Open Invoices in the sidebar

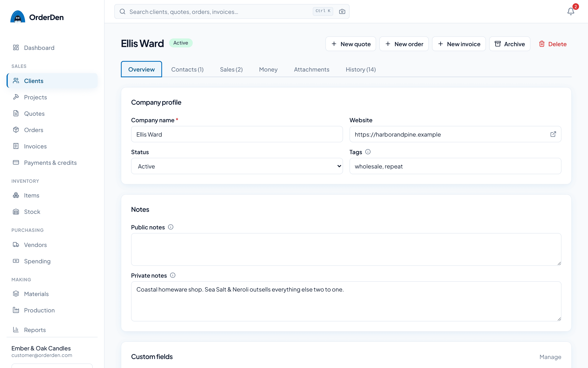[x=52, y=146]
